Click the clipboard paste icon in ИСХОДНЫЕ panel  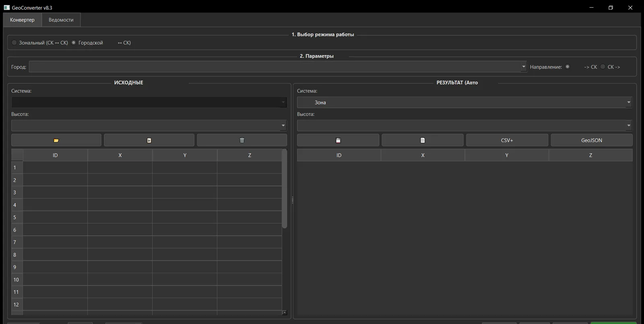tap(149, 140)
